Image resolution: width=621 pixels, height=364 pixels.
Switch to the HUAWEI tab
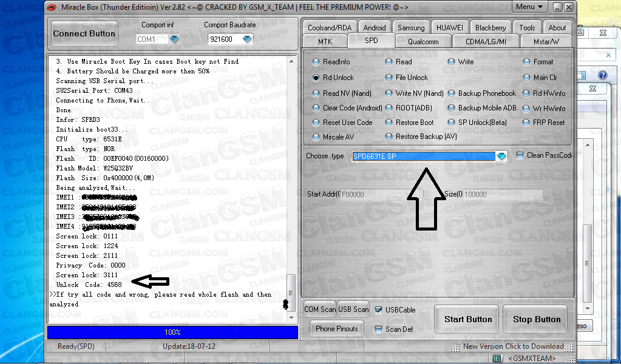coord(450,28)
